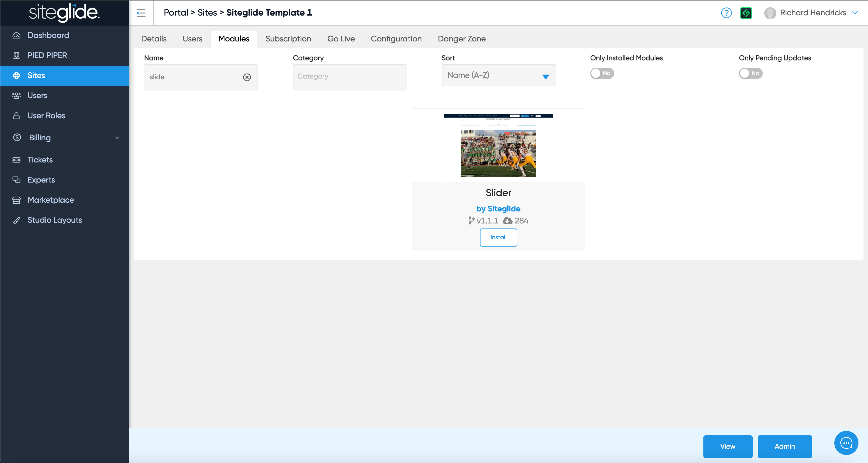Open the live chat bubble icon
This screenshot has width=868, height=463.
(x=846, y=443)
